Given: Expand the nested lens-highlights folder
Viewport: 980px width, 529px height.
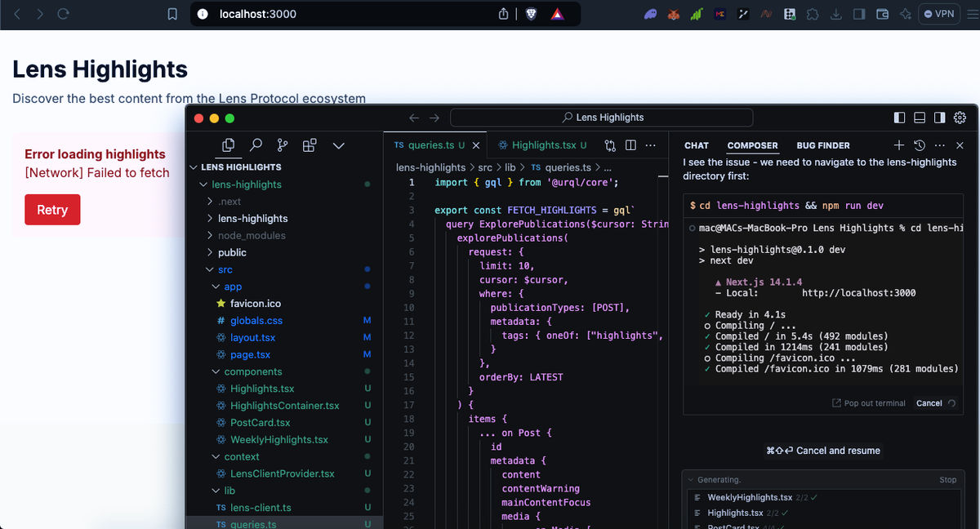Looking at the screenshot, I should pyautogui.click(x=283, y=219).
